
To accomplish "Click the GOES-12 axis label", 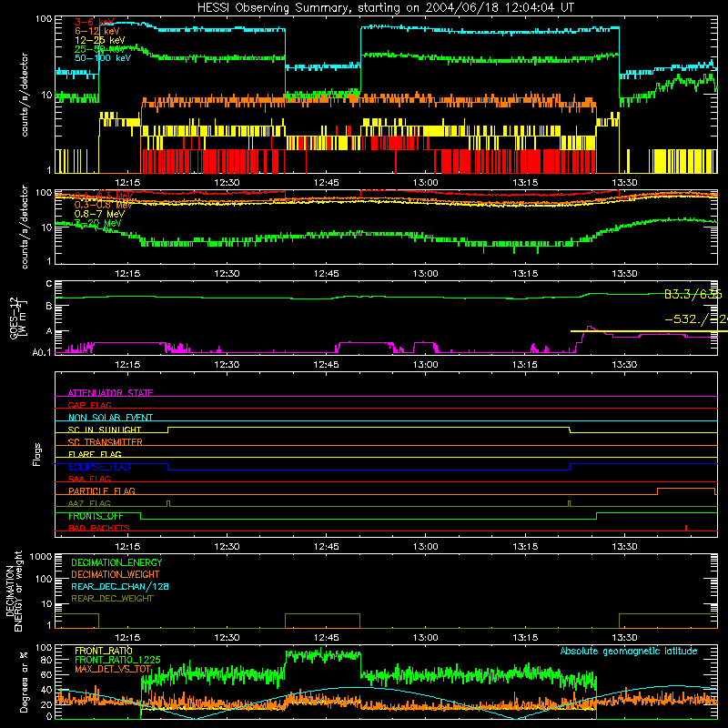I will tap(16, 318).
